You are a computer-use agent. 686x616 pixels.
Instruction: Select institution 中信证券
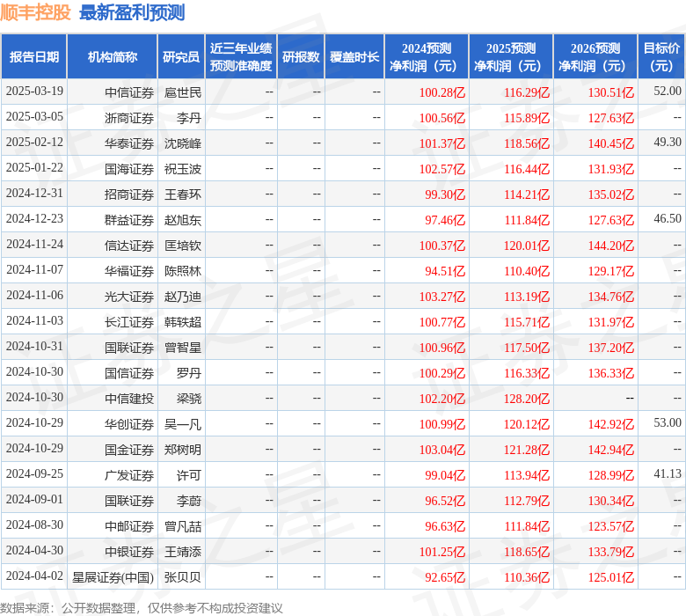129,92
